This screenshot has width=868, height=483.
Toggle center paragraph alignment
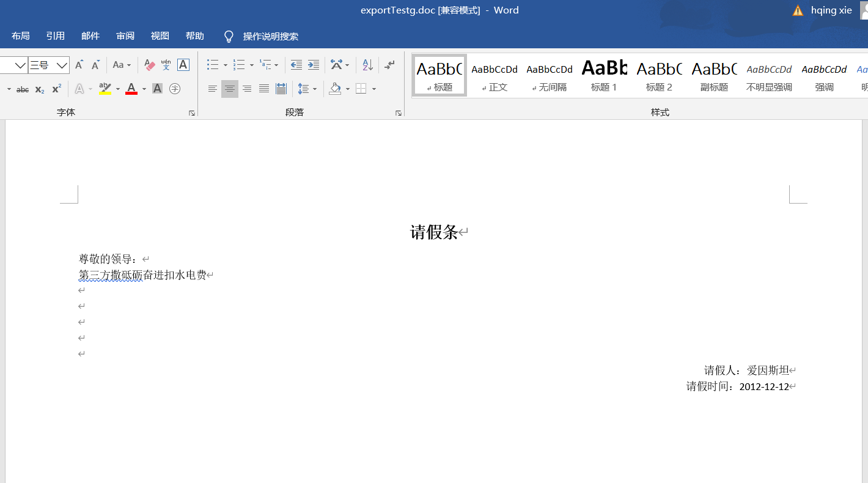click(x=229, y=89)
